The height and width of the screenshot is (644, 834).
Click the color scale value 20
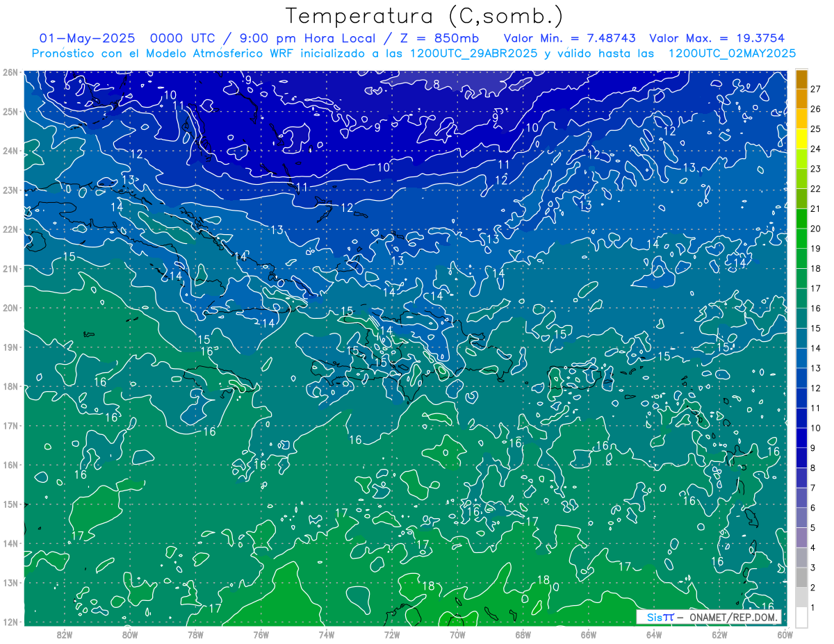tap(816, 229)
